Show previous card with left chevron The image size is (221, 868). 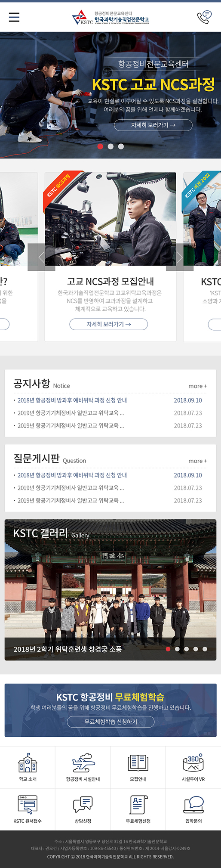point(41,257)
